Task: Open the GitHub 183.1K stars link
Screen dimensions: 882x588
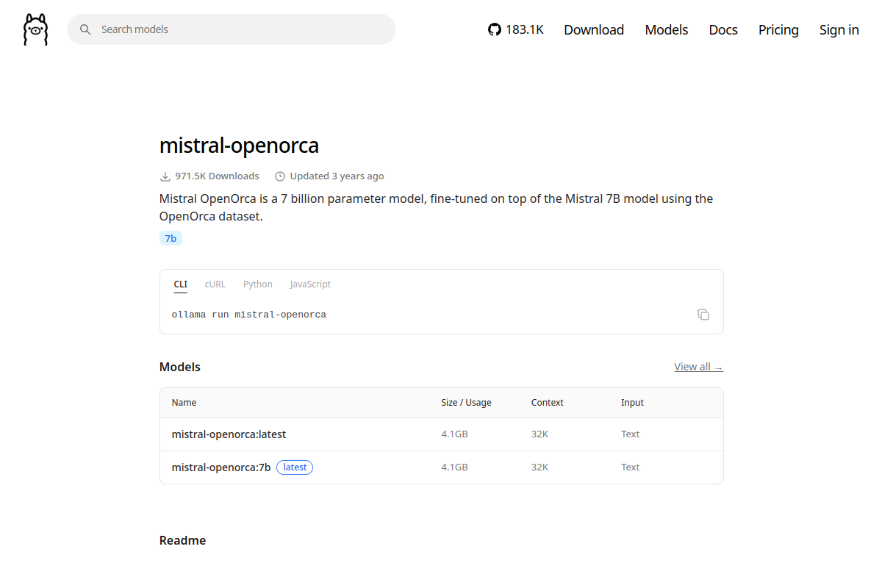Action: 516,29
